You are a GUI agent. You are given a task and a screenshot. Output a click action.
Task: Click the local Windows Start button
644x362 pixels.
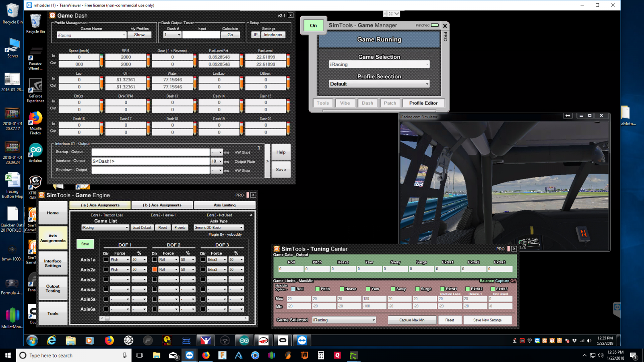[8, 355]
